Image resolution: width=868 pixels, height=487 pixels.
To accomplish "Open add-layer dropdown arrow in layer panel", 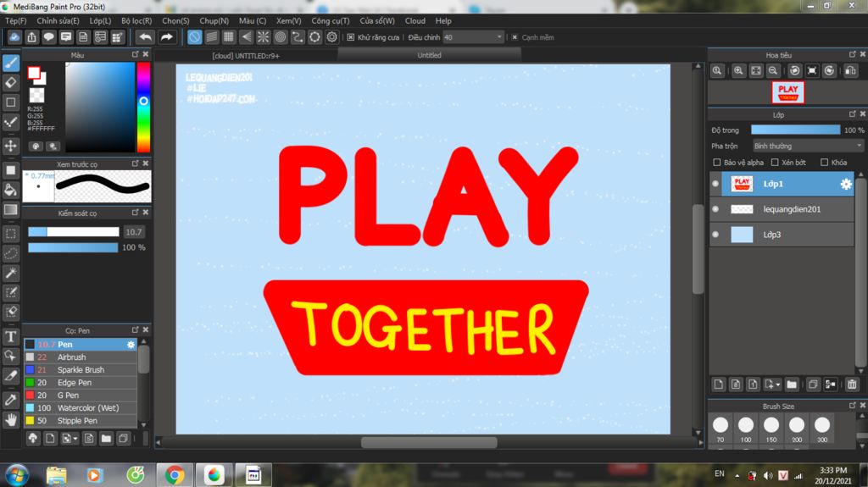I will tap(778, 384).
